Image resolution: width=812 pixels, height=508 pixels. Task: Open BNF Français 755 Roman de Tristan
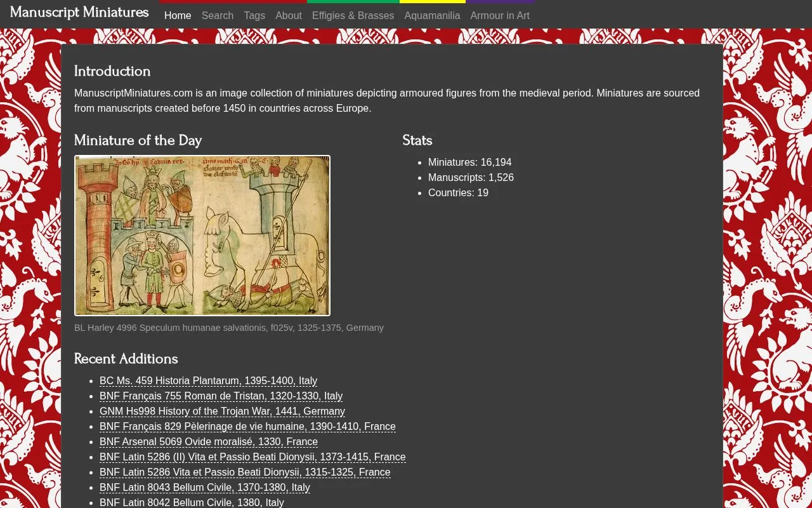click(221, 396)
